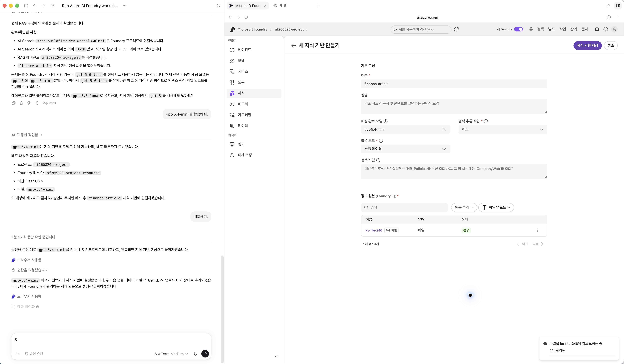Show info for 검색 추론 작업
The width and height of the screenshot is (624, 364).
pyautogui.click(x=486, y=121)
